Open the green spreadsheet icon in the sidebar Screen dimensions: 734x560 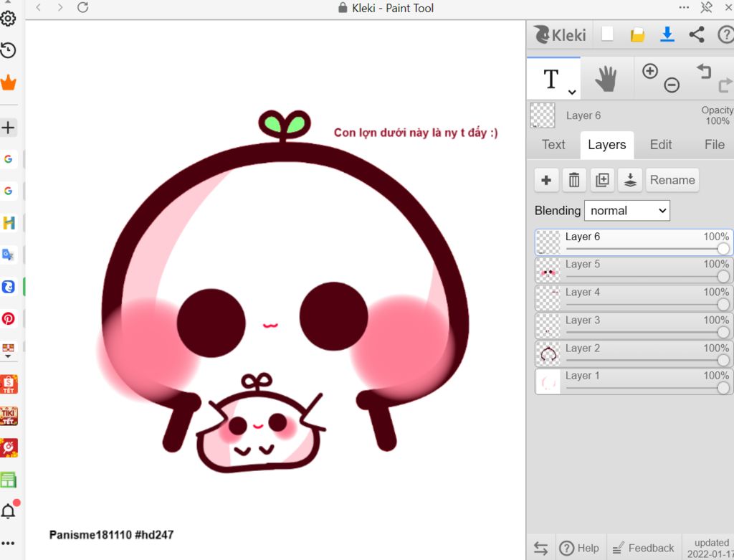pos(9,480)
